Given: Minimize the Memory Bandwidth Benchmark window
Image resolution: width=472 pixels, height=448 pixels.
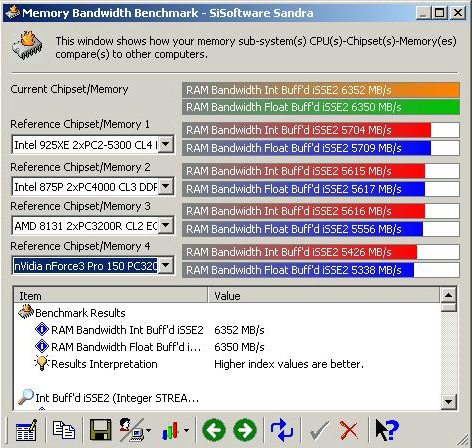Looking at the screenshot, I should (x=423, y=13).
